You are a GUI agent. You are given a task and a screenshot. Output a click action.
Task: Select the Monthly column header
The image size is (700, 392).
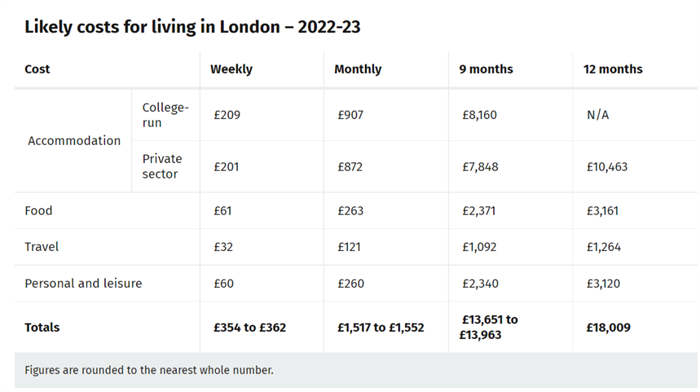point(358,69)
